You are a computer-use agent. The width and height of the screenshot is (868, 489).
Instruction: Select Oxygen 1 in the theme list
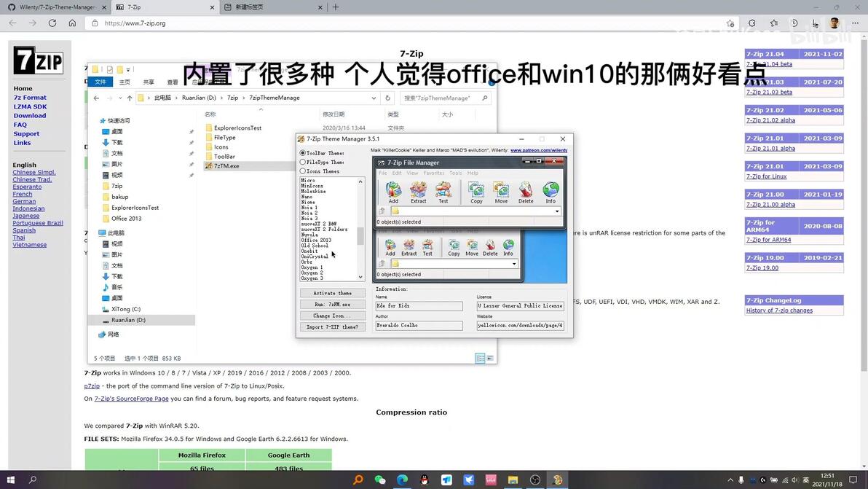click(x=312, y=267)
